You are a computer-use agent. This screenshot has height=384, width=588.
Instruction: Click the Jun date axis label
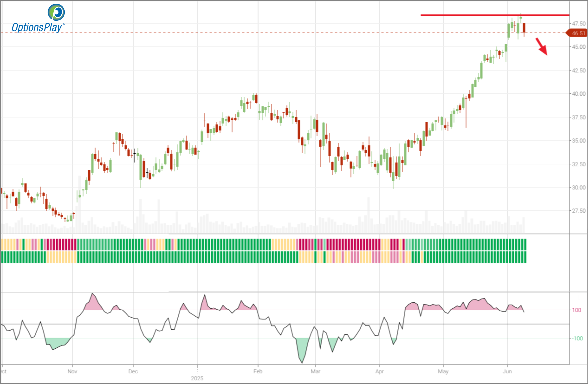point(507,371)
